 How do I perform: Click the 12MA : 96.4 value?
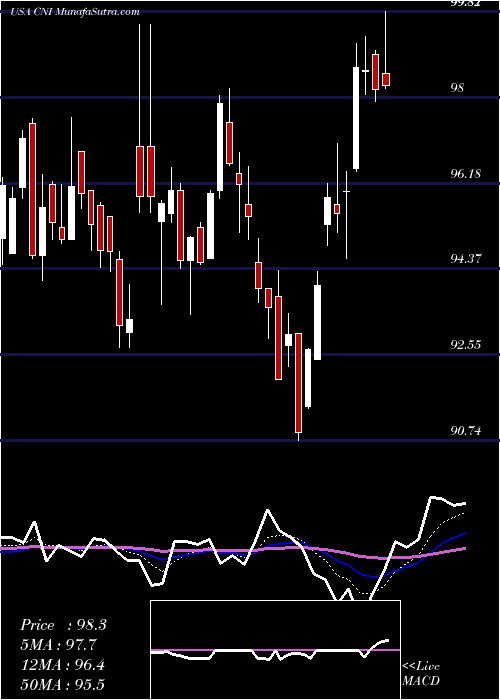pyautogui.click(x=63, y=665)
